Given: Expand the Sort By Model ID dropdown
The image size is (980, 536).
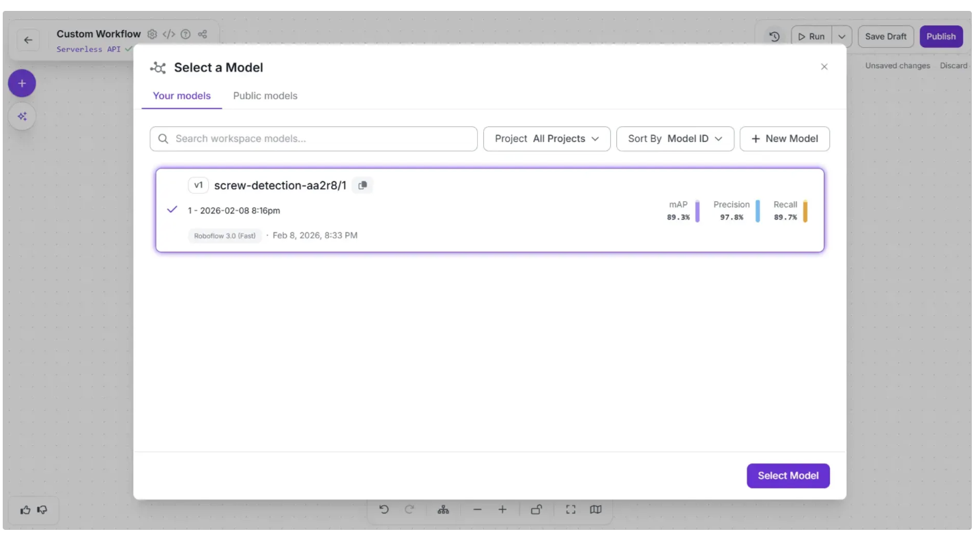Looking at the screenshot, I should pyautogui.click(x=674, y=138).
